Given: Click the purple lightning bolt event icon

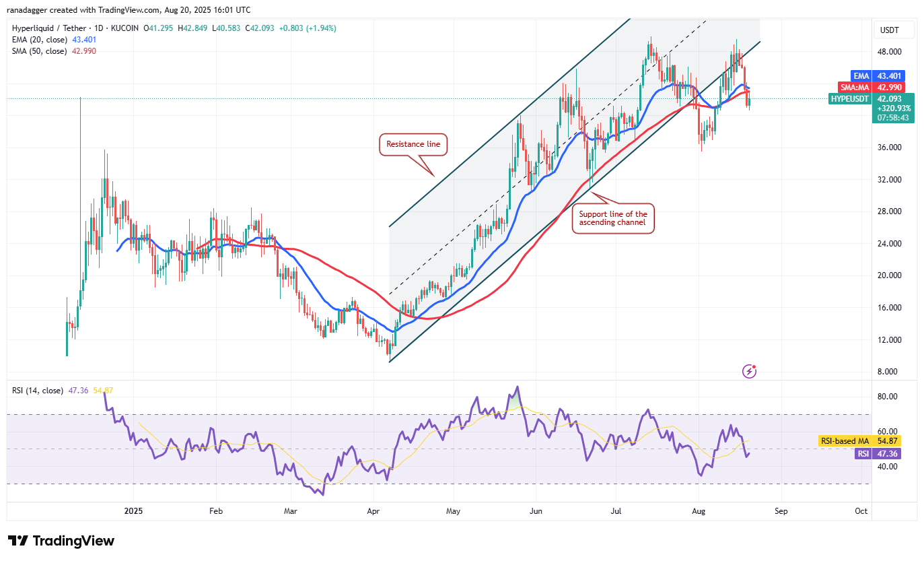Looking at the screenshot, I should [749, 371].
